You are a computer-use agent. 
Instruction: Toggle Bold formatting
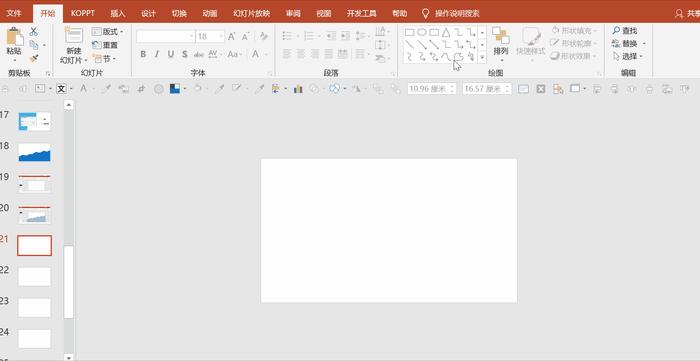pyautogui.click(x=143, y=54)
